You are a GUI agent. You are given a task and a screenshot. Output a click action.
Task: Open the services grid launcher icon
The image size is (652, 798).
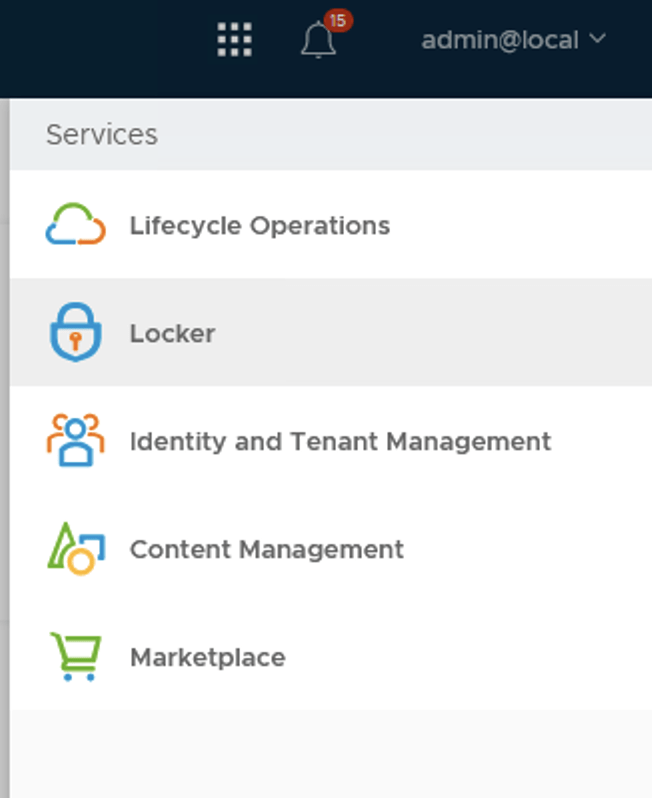point(235,40)
